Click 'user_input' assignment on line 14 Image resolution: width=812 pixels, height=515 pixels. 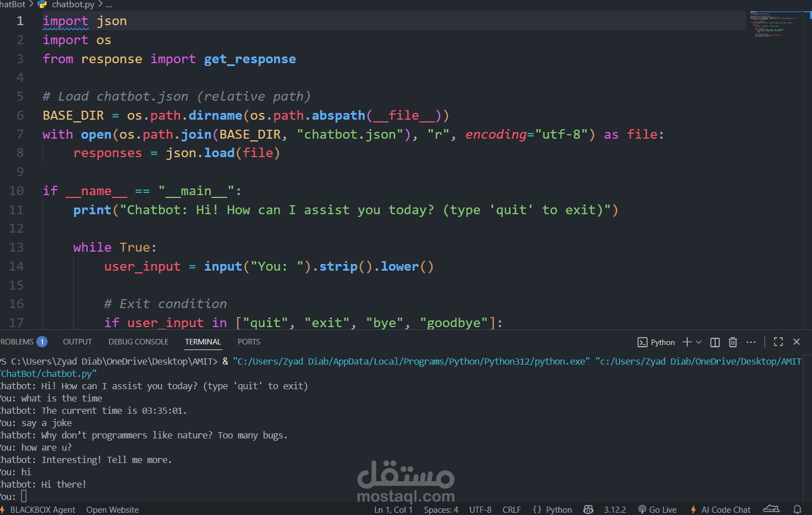143,267
